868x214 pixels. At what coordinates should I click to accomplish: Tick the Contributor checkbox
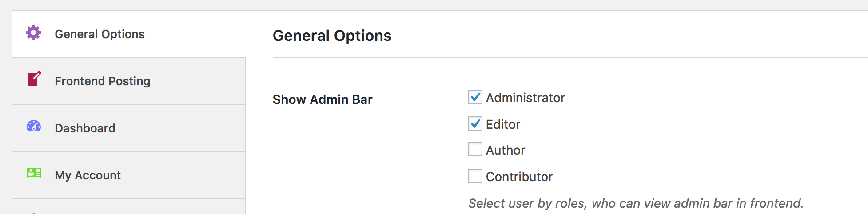(475, 176)
